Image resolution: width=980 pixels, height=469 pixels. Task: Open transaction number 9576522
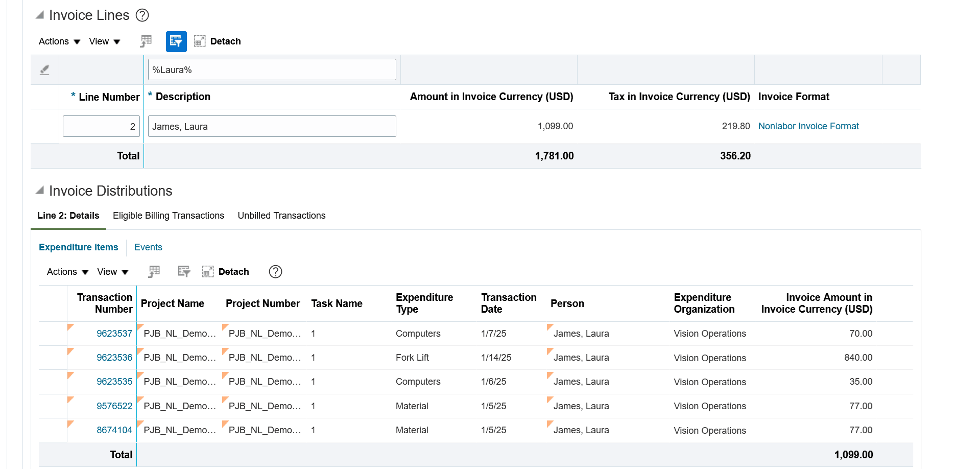click(x=114, y=406)
